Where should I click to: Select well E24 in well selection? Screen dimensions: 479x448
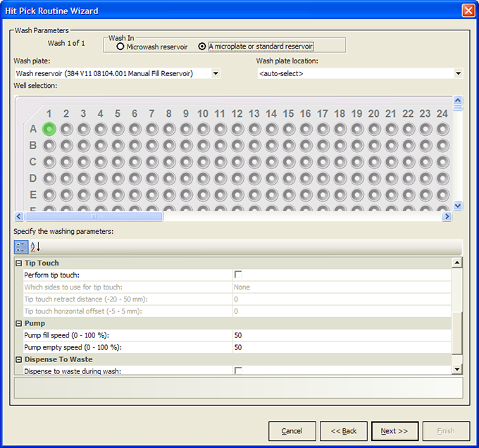442,195
